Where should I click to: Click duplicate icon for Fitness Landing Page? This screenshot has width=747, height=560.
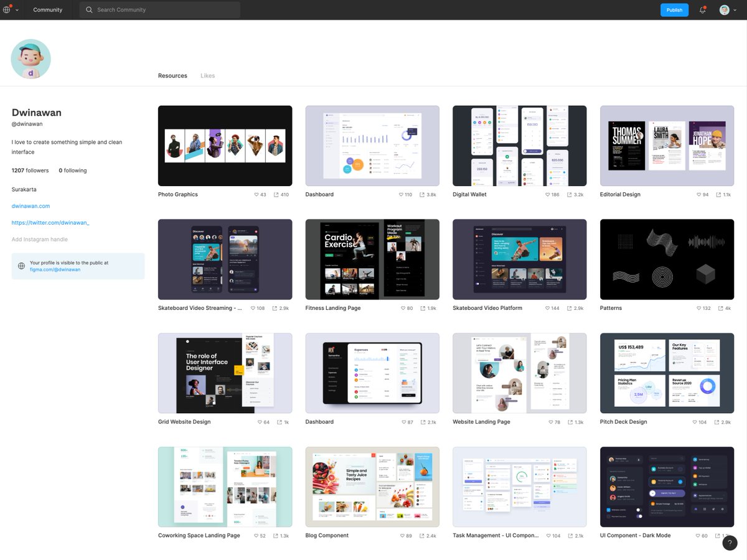point(423,309)
